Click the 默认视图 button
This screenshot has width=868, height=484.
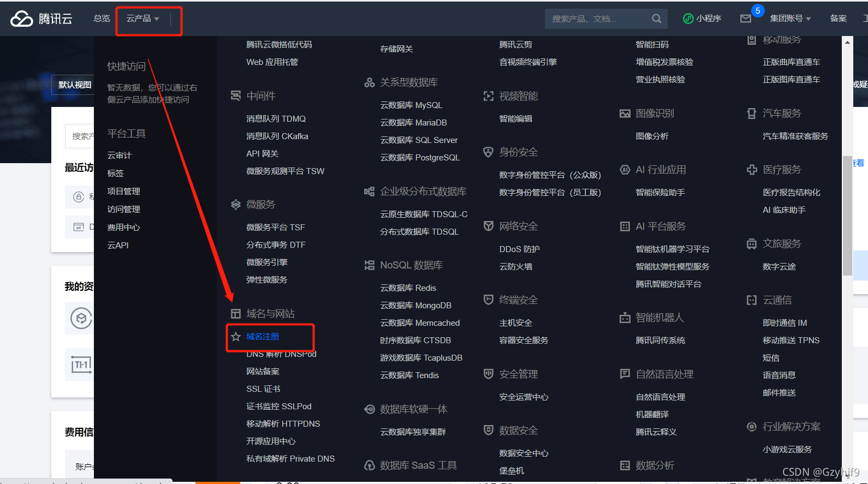(75, 85)
